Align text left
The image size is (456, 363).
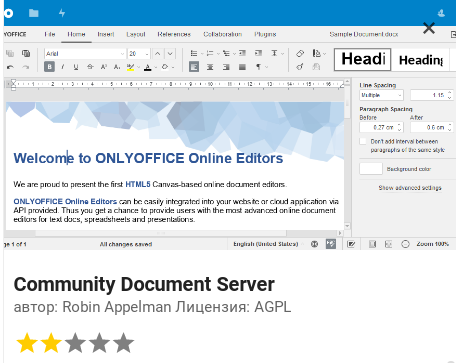[x=194, y=67]
